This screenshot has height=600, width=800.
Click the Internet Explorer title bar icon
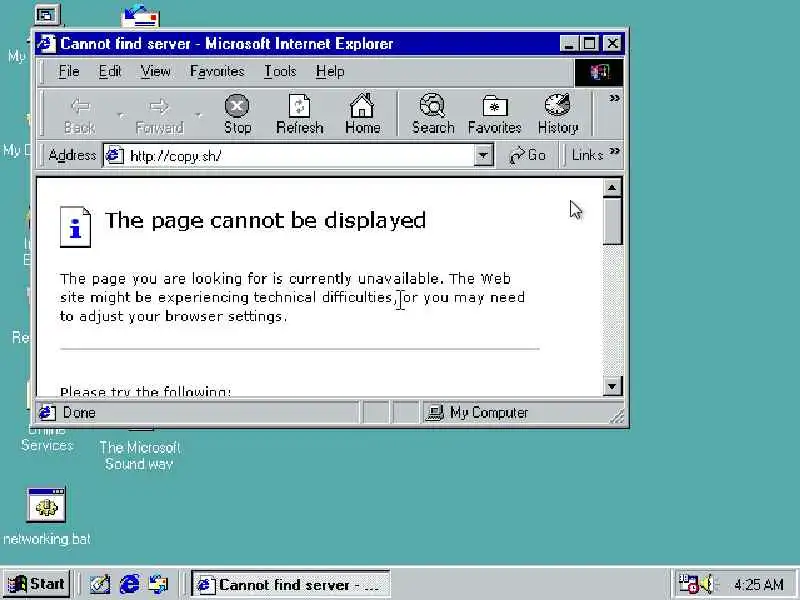pyautogui.click(x=46, y=43)
